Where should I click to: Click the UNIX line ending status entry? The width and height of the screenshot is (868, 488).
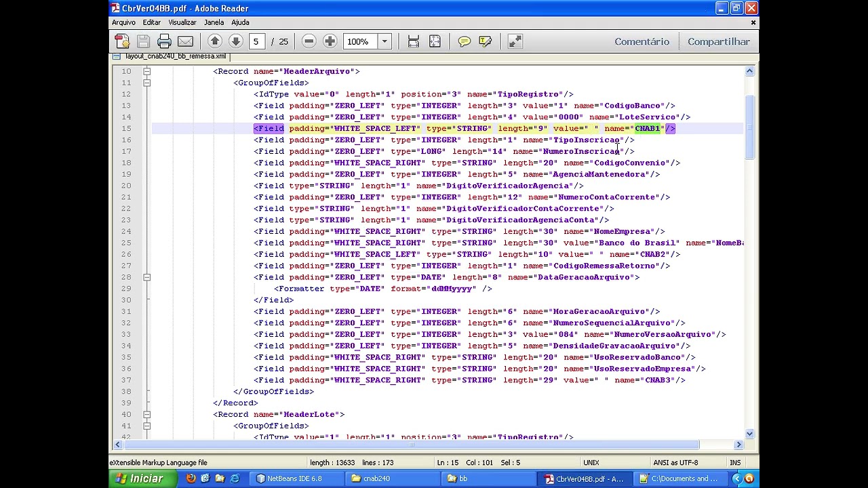(x=591, y=462)
